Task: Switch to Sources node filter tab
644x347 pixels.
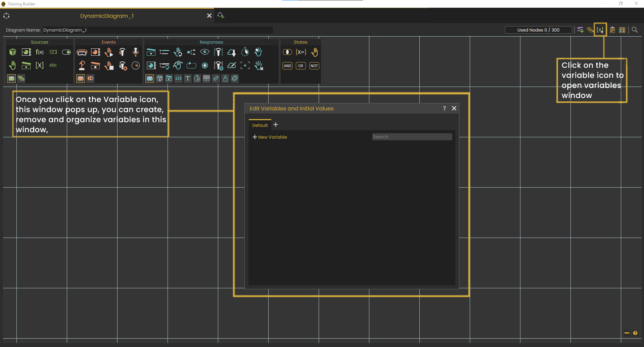Action: point(11,79)
